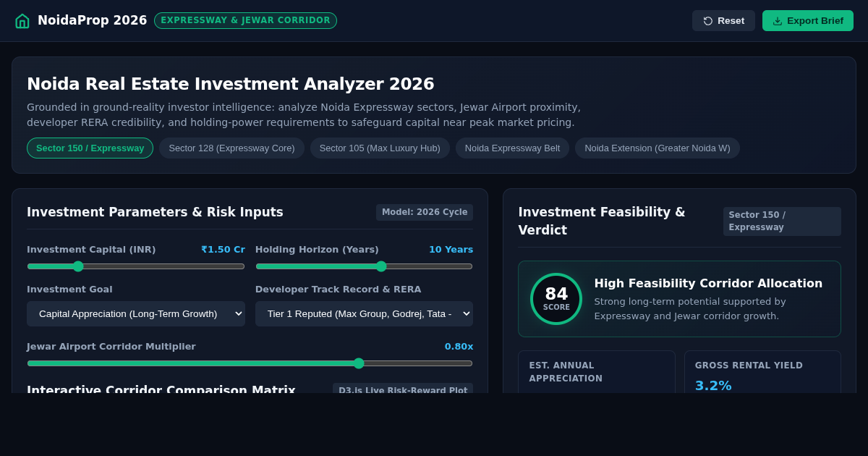Click the 3.2% gross rental yield value
Image resolution: width=868 pixels, height=456 pixels.
click(713, 386)
